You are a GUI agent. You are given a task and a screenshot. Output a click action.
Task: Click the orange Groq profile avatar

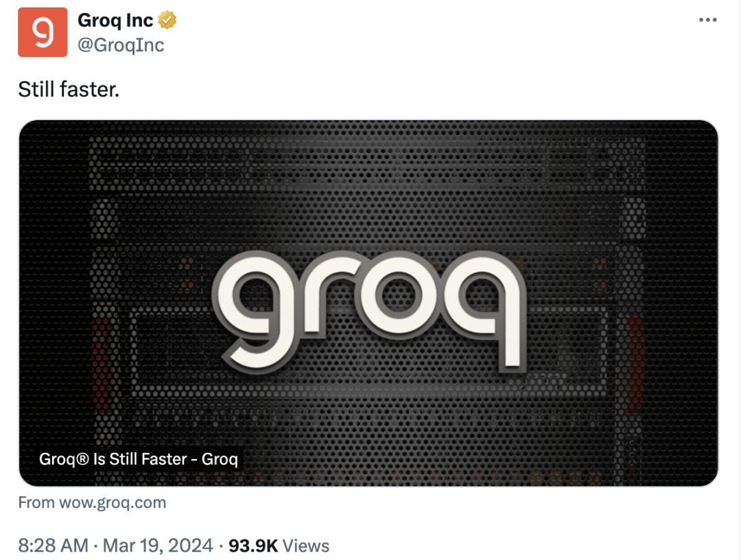click(43, 32)
